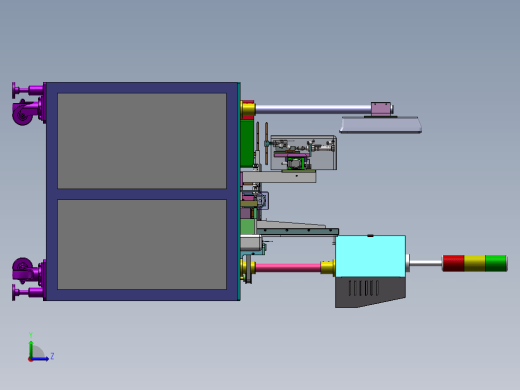The width and height of the screenshot is (520, 390).
Task: Click the Z axis arrow on triad
Action: [42, 359]
